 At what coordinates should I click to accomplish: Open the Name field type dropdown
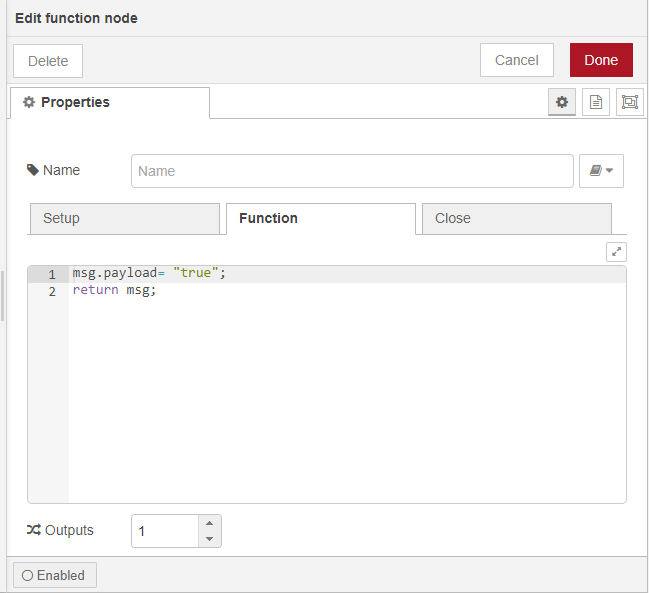(x=601, y=171)
